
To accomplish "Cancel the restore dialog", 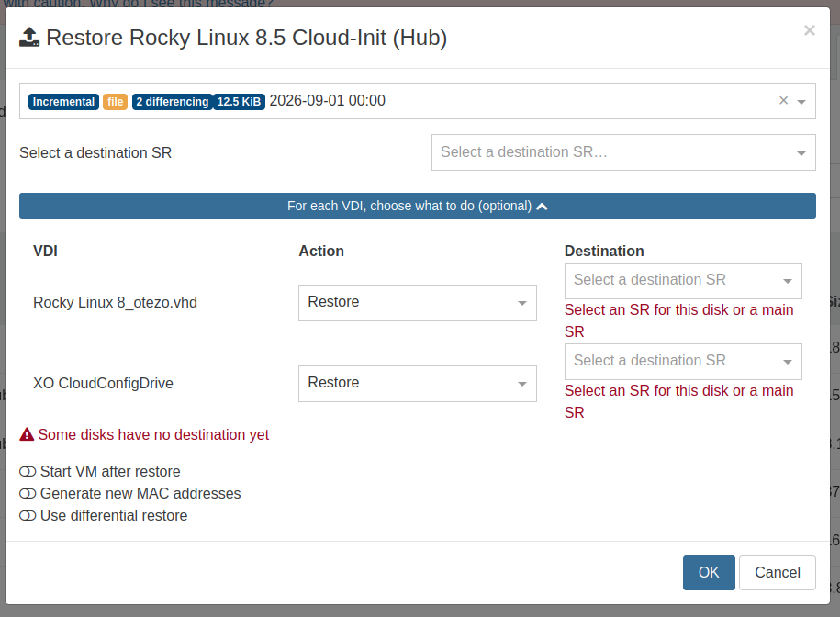I will point(778,573).
